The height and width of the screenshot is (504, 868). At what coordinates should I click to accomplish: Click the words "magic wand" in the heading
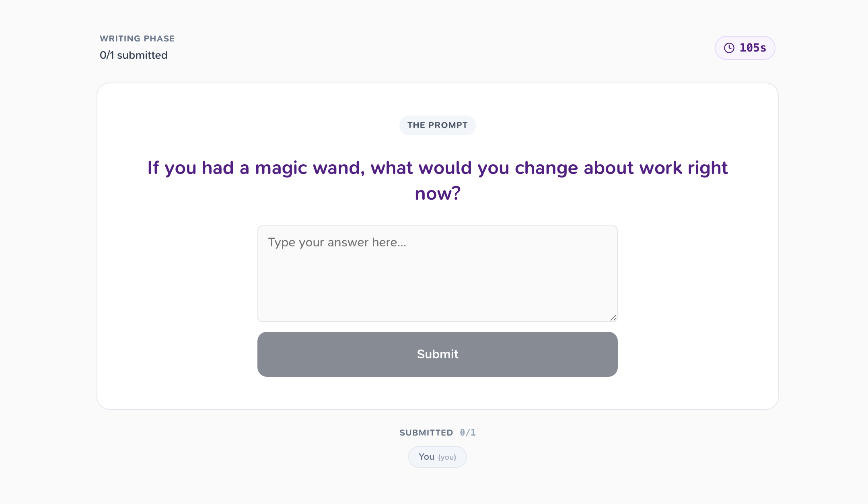tap(310, 168)
